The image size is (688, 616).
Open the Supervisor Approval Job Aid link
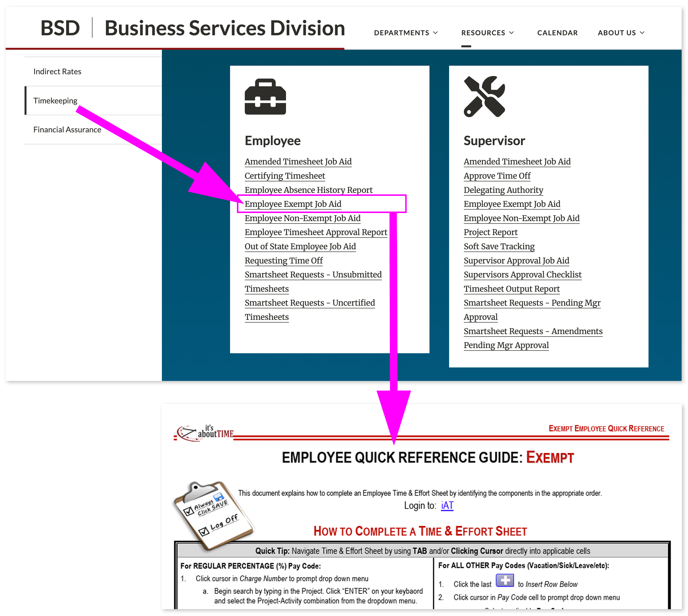[x=516, y=260]
